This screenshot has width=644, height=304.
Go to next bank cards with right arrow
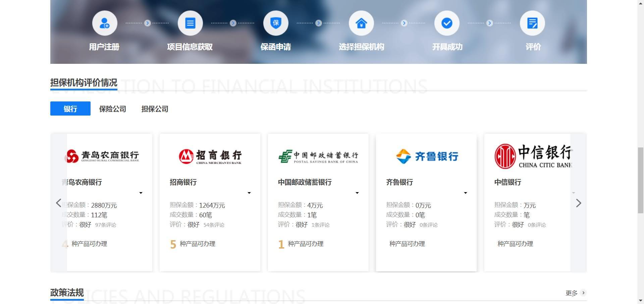coord(579,203)
